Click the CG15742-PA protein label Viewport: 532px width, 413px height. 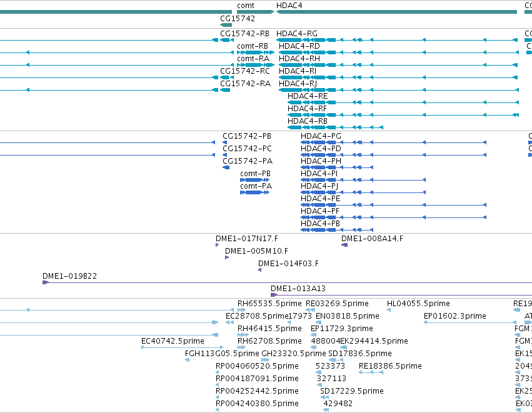[x=248, y=161]
